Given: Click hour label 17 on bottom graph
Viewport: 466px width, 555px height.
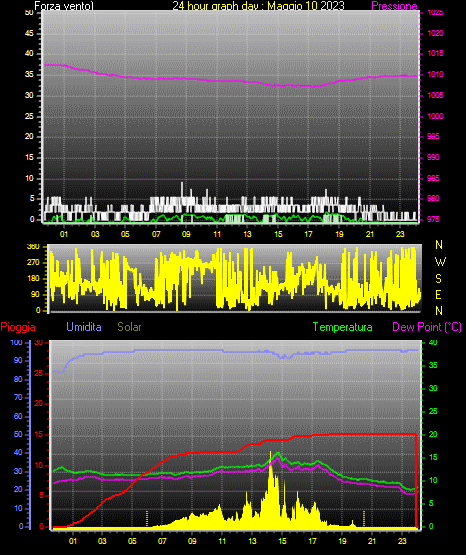Looking at the screenshot, I should (312, 541).
